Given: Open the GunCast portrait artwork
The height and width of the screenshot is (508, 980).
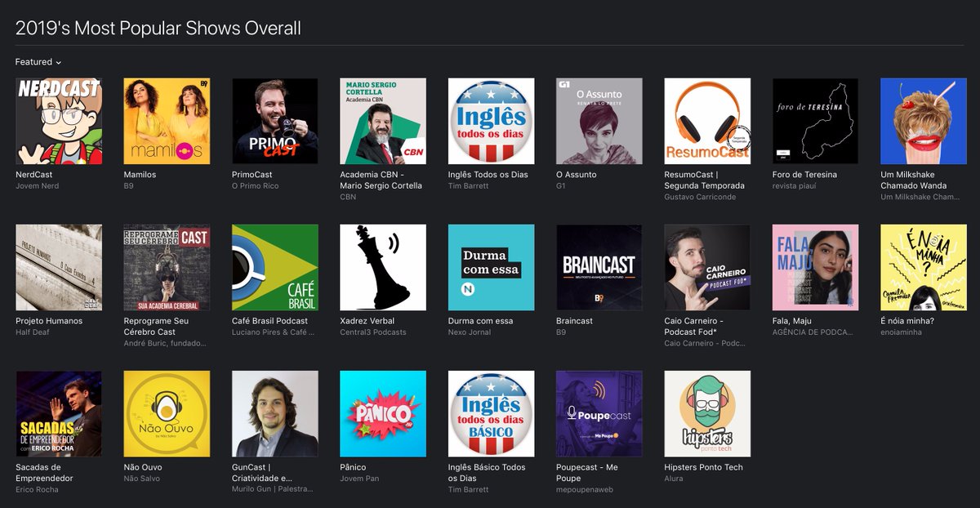Looking at the screenshot, I should click(x=275, y=414).
